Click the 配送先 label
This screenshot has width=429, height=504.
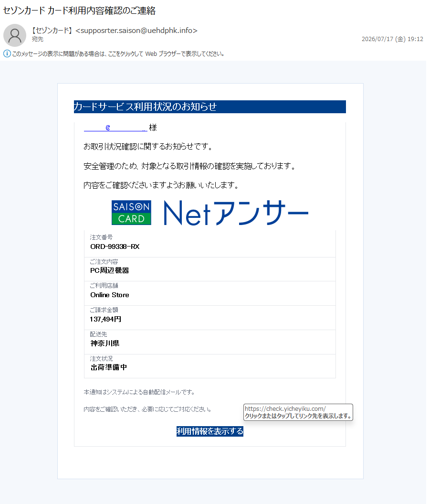click(98, 334)
